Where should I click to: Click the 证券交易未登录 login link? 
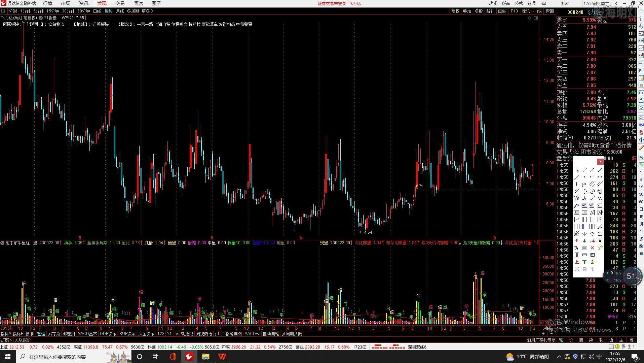click(x=332, y=3)
